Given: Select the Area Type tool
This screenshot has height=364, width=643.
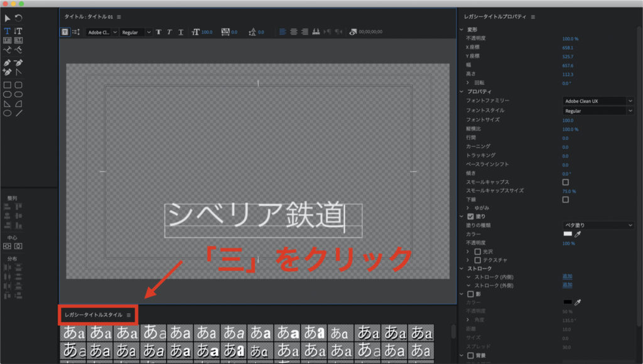Looking at the screenshot, I should pyautogui.click(x=8, y=41).
